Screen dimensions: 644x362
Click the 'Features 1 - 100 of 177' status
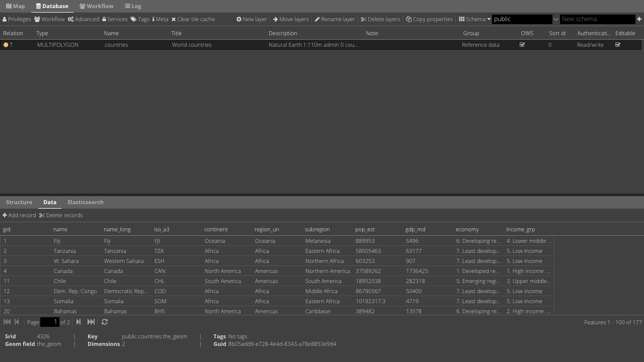click(613, 322)
